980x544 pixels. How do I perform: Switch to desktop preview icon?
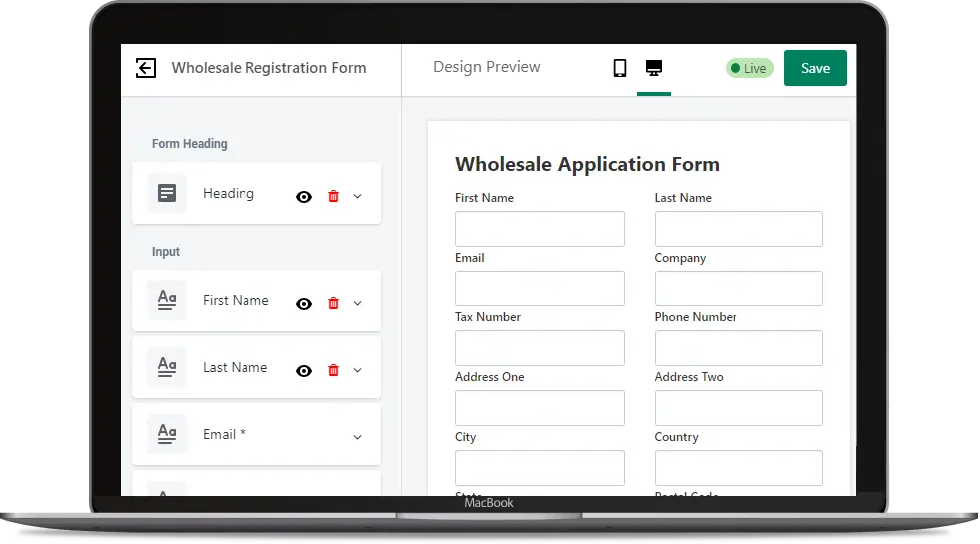tap(654, 68)
